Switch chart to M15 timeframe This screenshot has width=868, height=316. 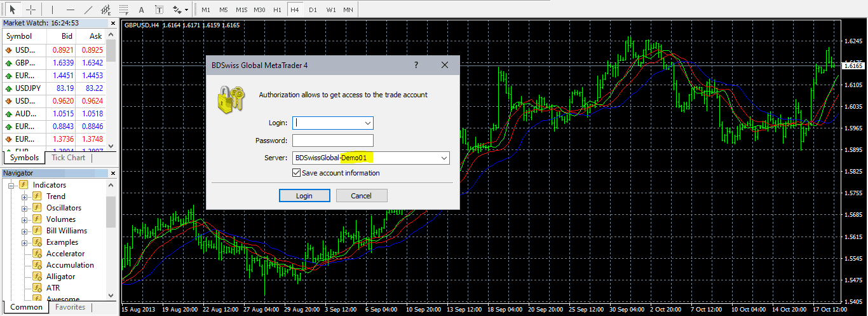(241, 10)
